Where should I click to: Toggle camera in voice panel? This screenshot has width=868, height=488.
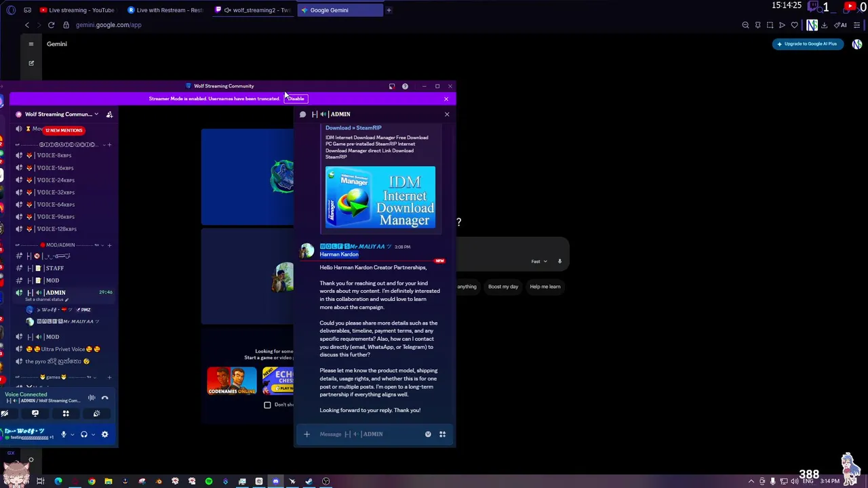point(5,413)
